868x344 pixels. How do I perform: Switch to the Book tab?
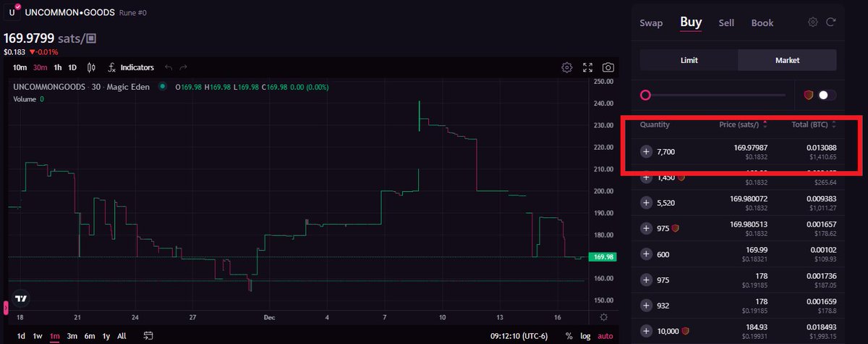[762, 22]
